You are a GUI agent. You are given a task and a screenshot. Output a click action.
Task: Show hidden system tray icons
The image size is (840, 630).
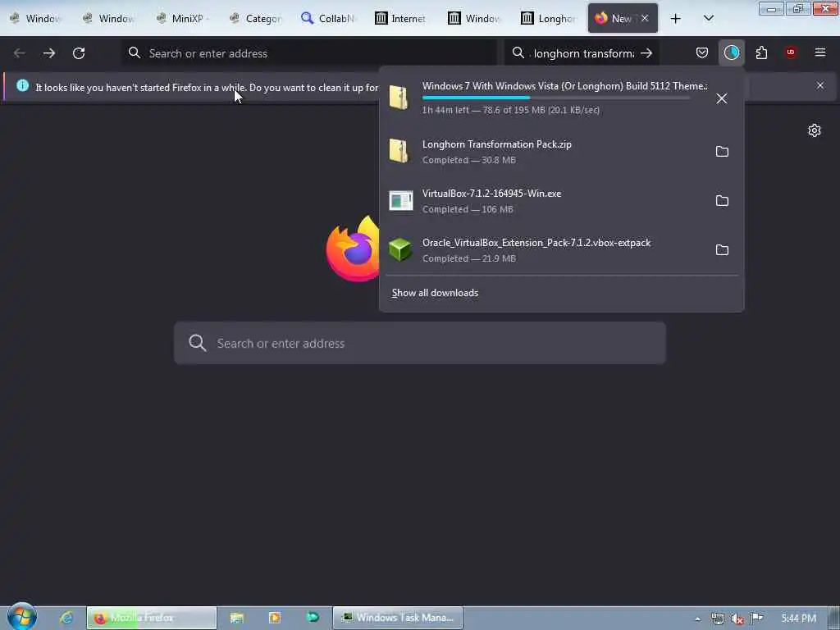(697, 619)
